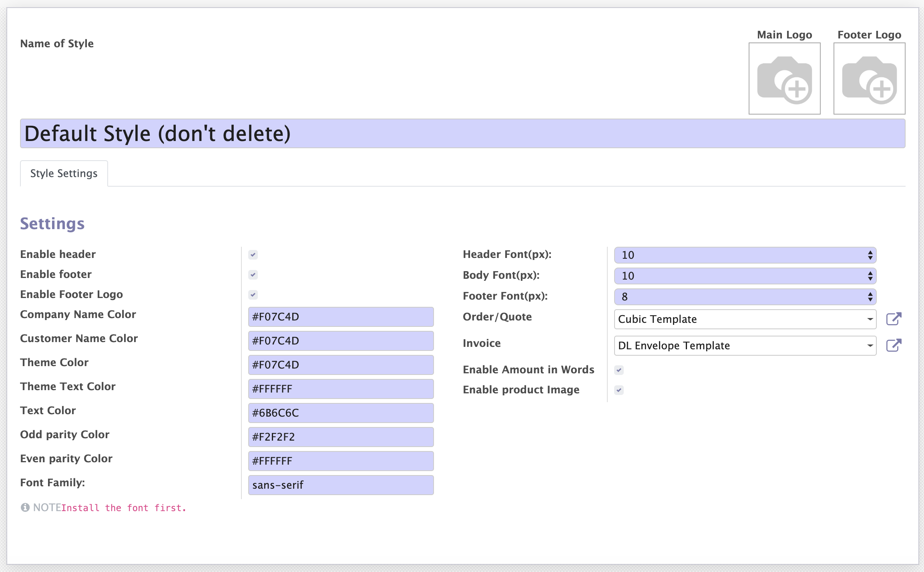Click the Company Name Color field
Image resolution: width=924 pixels, height=572 pixels.
341,317
